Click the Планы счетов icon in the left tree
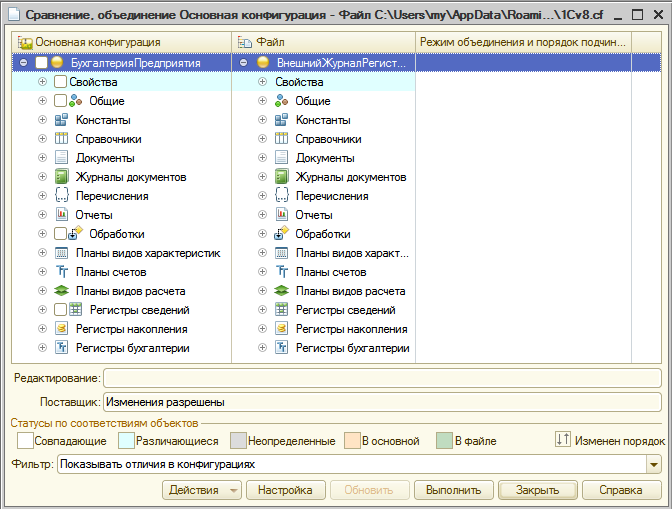 coord(61,272)
